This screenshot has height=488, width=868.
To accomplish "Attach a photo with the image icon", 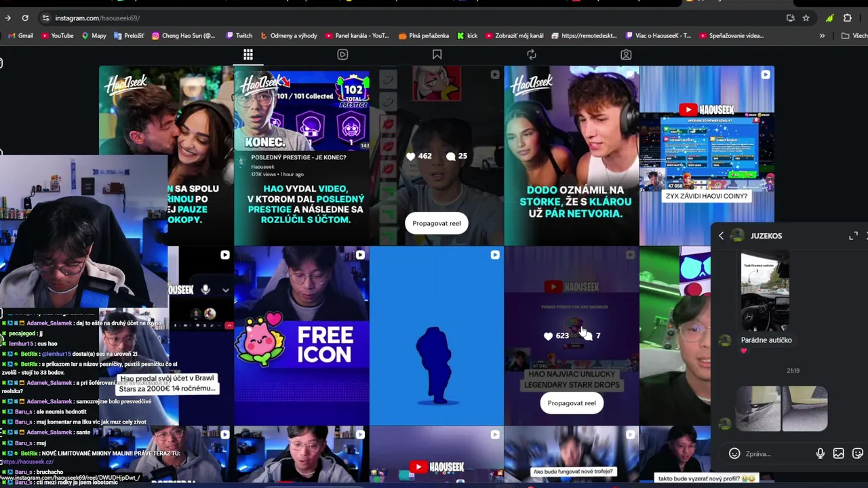I will [839, 453].
